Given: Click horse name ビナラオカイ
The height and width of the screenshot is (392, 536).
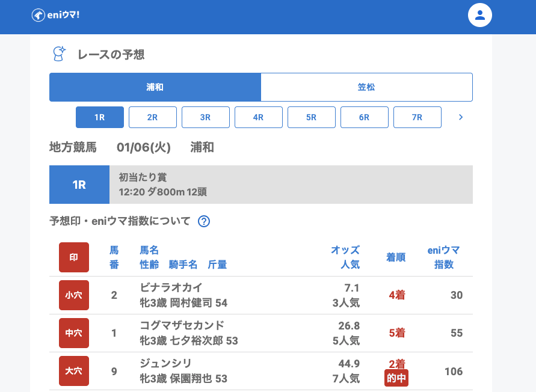Looking at the screenshot, I should click(x=171, y=287).
